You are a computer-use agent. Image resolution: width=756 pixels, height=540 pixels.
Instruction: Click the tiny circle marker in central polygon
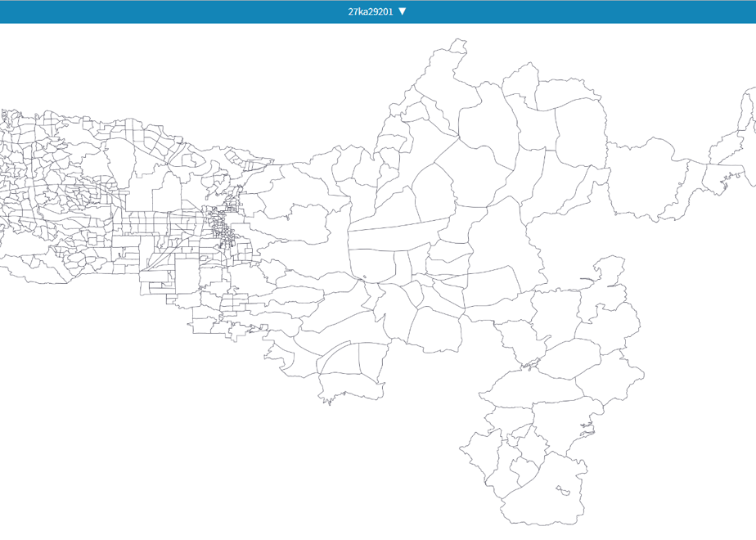coord(365,277)
